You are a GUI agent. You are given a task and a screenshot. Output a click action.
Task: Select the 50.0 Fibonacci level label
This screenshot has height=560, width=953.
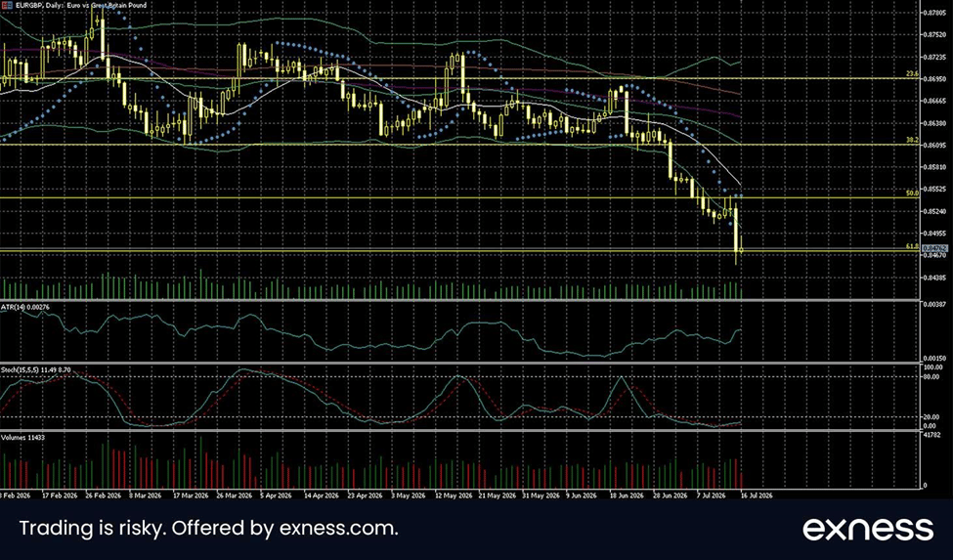pos(912,194)
